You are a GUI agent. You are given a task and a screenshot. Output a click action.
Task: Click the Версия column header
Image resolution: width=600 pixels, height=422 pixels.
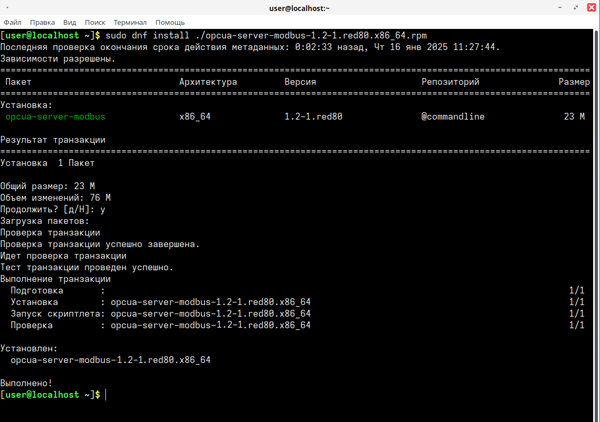click(300, 82)
